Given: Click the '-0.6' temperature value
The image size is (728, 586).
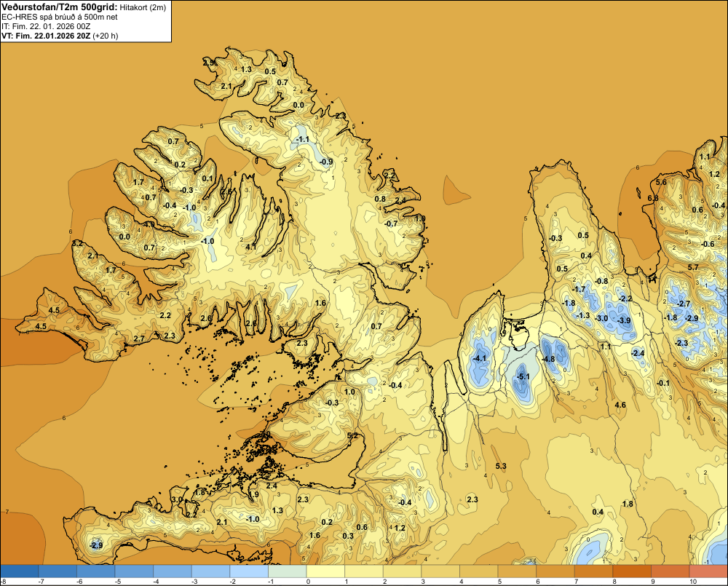Looking at the screenshot, I should (708, 245).
